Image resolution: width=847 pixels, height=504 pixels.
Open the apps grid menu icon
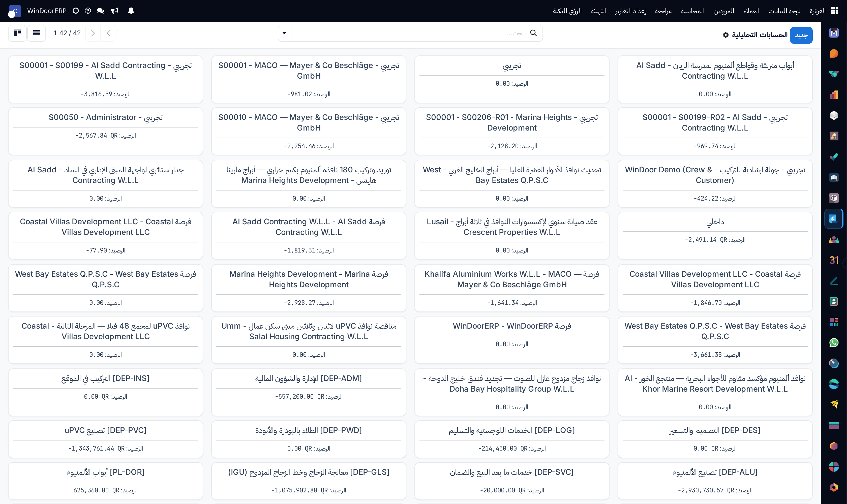(834, 11)
